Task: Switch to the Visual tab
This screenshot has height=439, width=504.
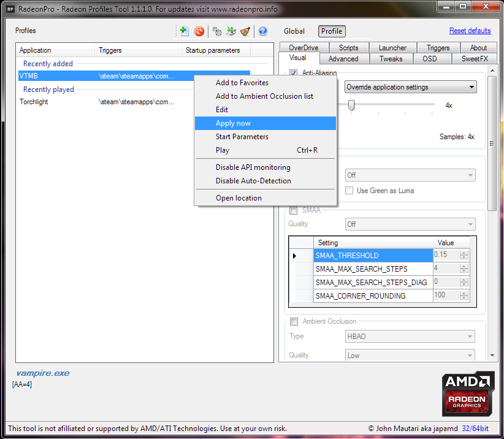Action: click(x=298, y=58)
